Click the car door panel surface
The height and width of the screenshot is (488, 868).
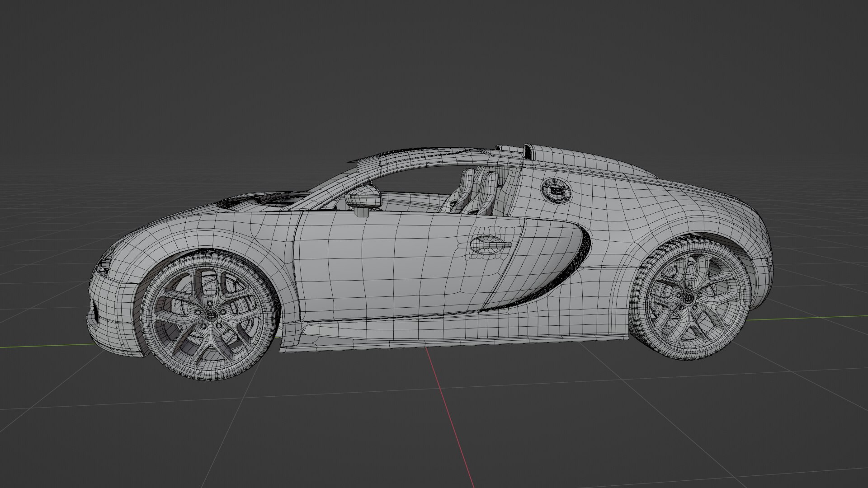(398, 267)
